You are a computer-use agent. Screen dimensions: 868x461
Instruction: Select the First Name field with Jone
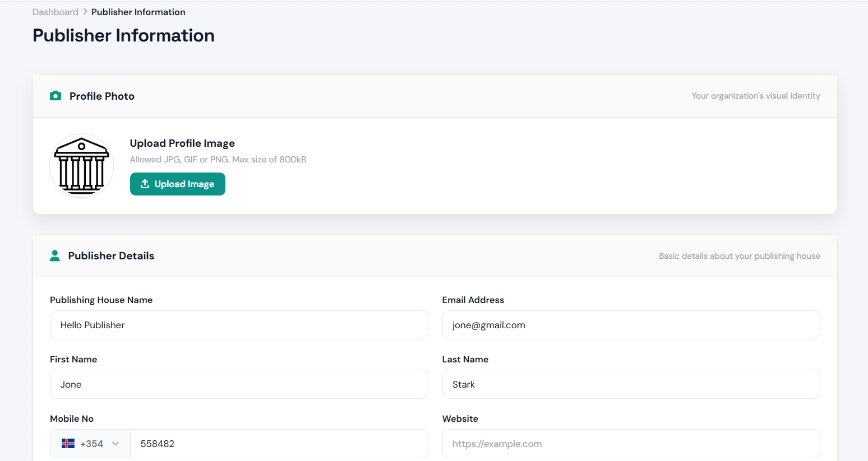pos(239,384)
